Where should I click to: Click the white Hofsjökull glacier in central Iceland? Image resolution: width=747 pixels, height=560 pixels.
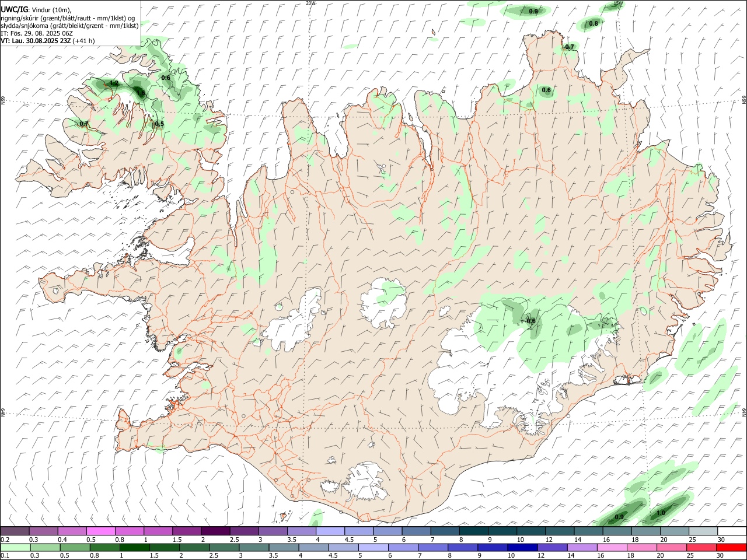click(x=383, y=303)
